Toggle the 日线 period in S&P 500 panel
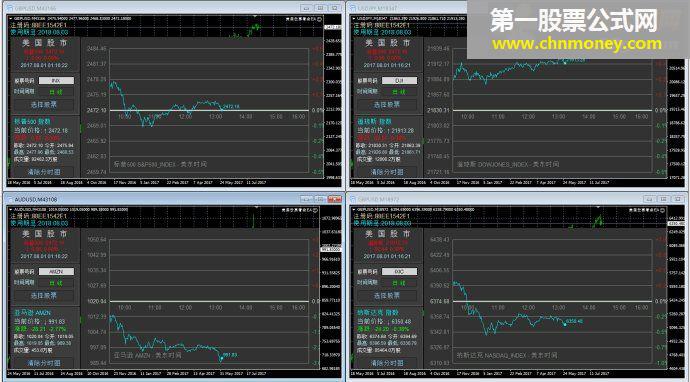 click(56, 92)
